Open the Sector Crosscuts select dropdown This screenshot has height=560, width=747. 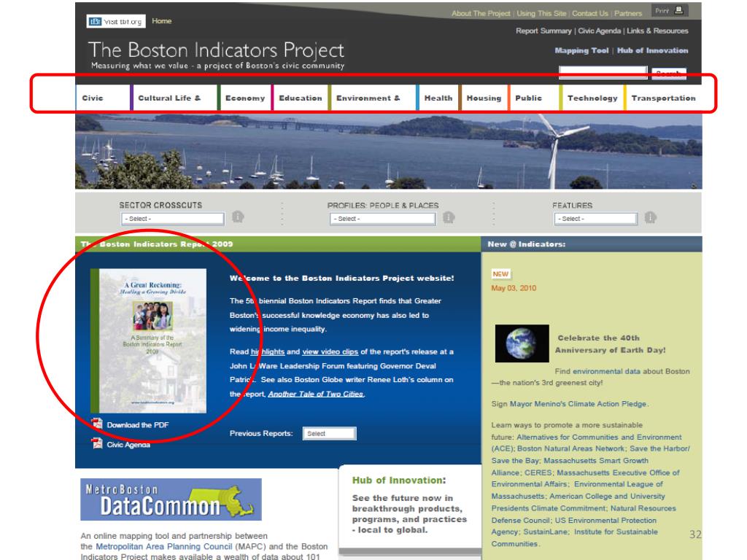(172, 219)
